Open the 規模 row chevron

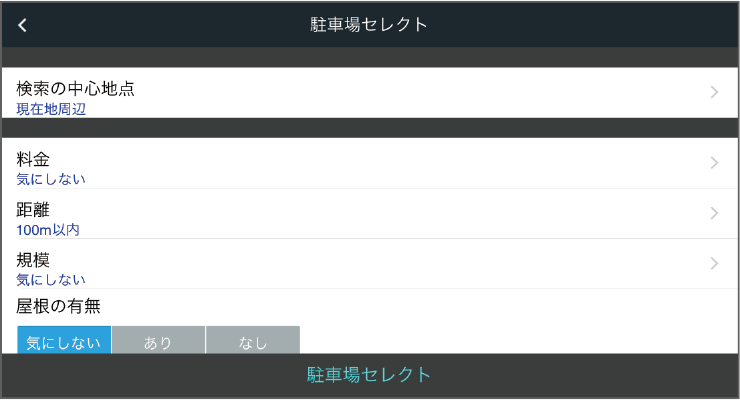714,263
